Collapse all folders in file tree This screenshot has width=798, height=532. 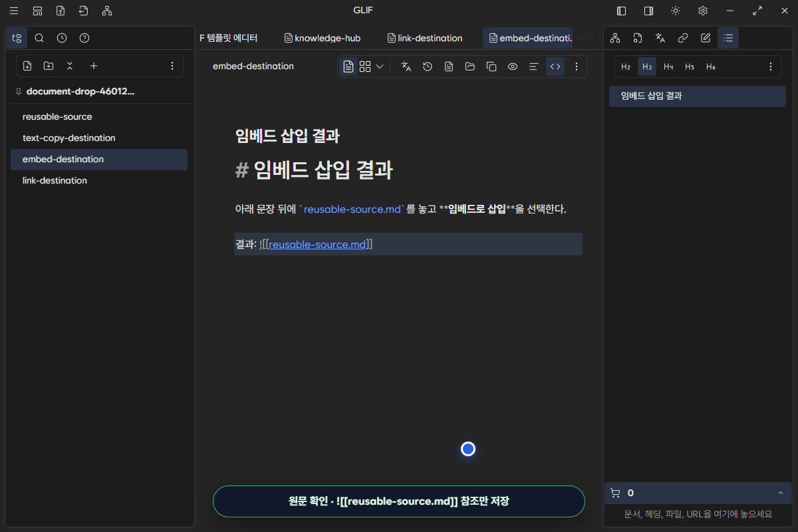70,66
